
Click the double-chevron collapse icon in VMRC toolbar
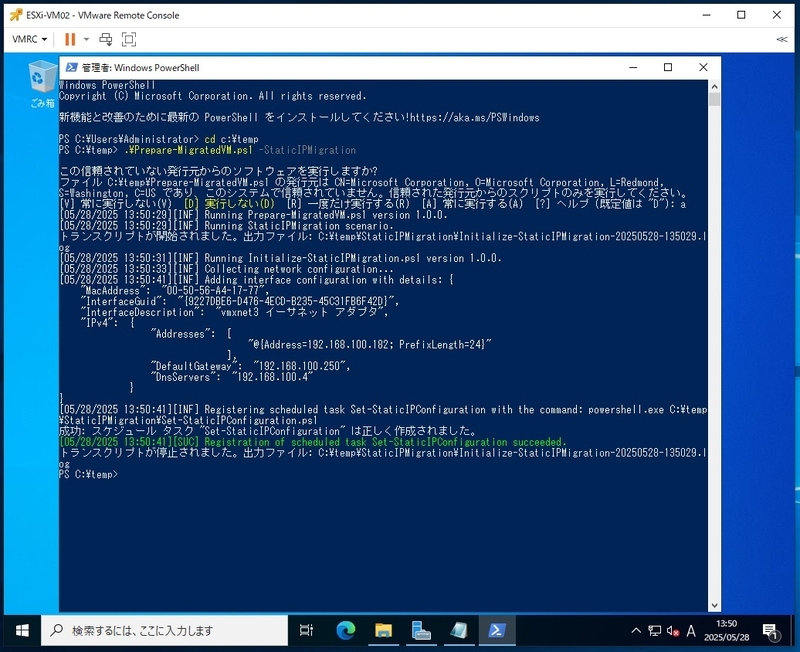coord(782,39)
